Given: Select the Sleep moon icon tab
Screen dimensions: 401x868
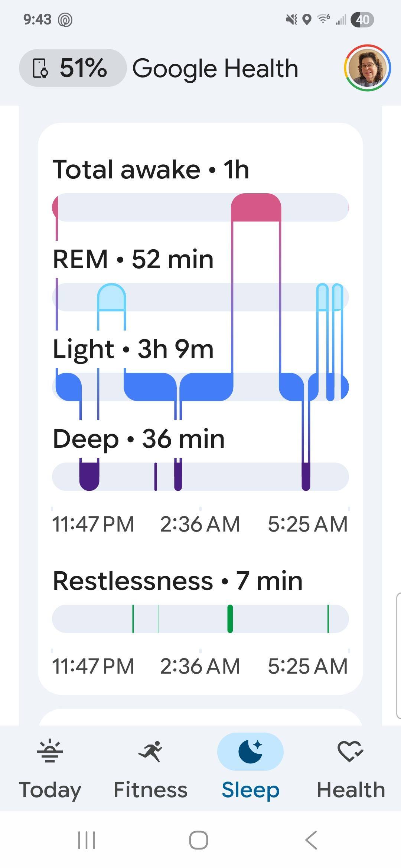Looking at the screenshot, I should tap(250, 769).
